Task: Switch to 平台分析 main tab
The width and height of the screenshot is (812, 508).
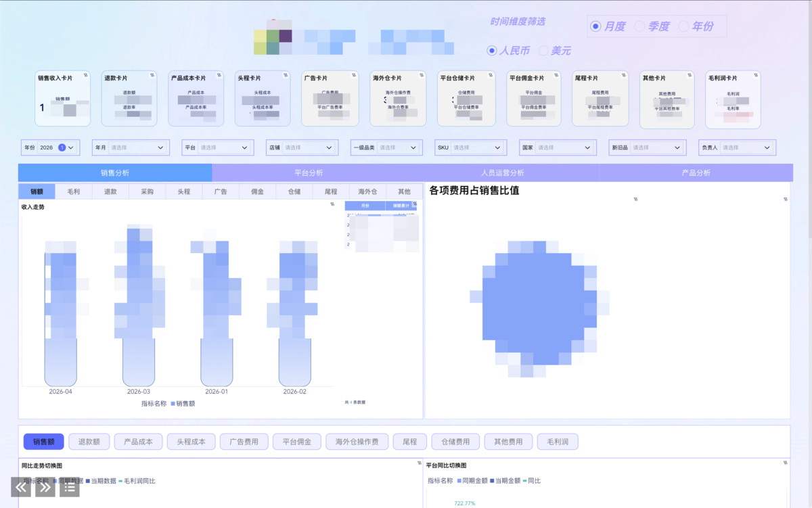Action: pyautogui.click(x=309, y=173)
